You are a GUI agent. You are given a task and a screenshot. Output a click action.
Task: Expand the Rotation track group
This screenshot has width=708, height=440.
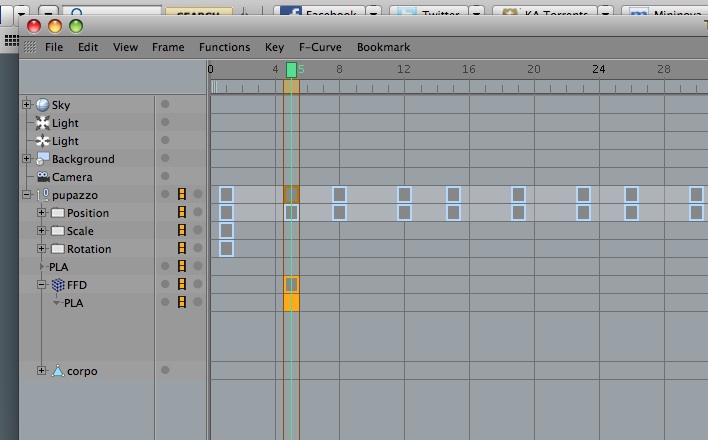(42, 248)
